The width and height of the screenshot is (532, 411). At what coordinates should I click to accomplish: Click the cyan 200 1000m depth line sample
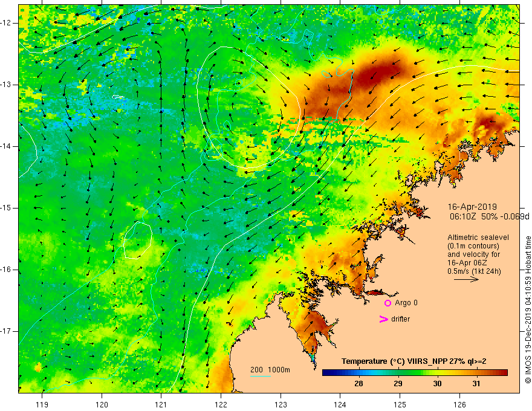tap(260, 376)
